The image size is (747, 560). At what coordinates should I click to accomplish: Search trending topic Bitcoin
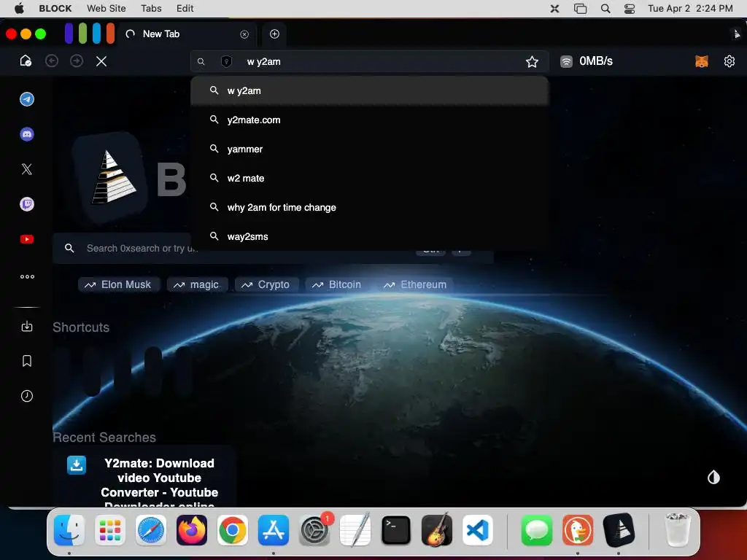point(338,284)
